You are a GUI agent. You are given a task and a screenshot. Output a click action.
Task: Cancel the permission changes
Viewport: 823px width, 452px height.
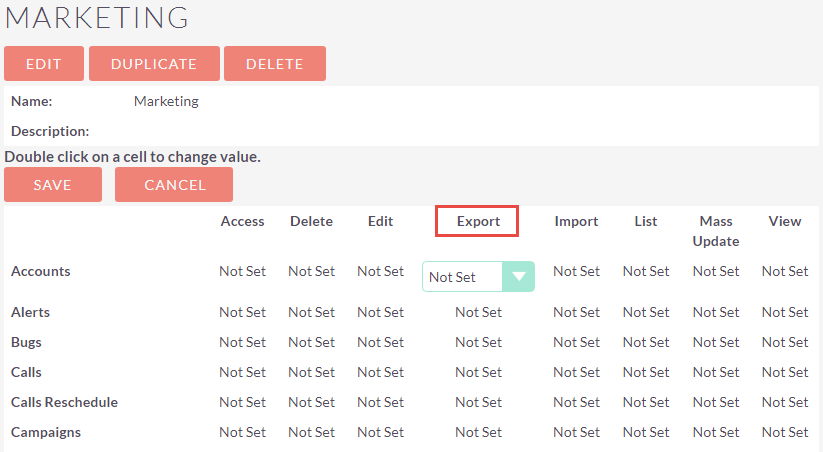pos(174,184)
